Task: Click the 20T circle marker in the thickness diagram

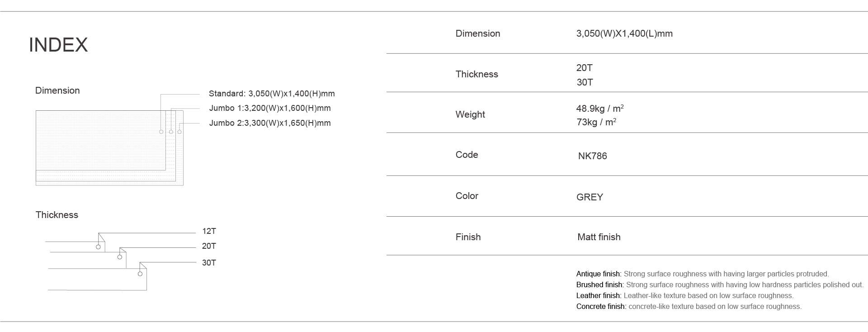Action: [x=120, y=257]
